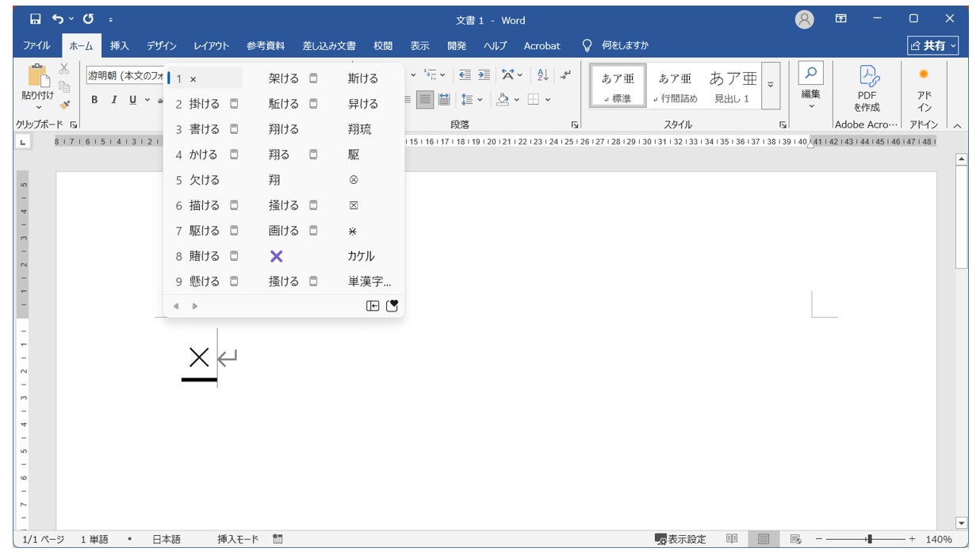Toggle underline formatting
The image size is (980, 555).
point(132,100)
